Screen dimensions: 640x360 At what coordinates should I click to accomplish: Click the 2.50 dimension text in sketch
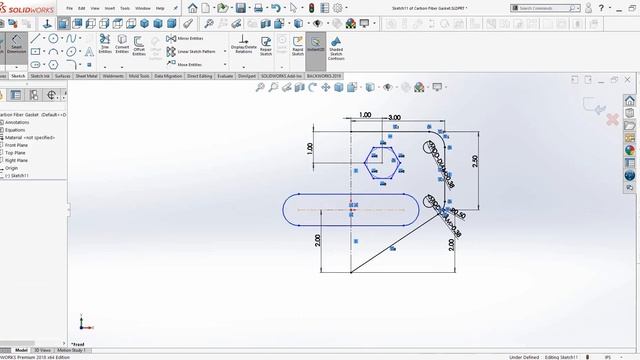click(475, 161)
